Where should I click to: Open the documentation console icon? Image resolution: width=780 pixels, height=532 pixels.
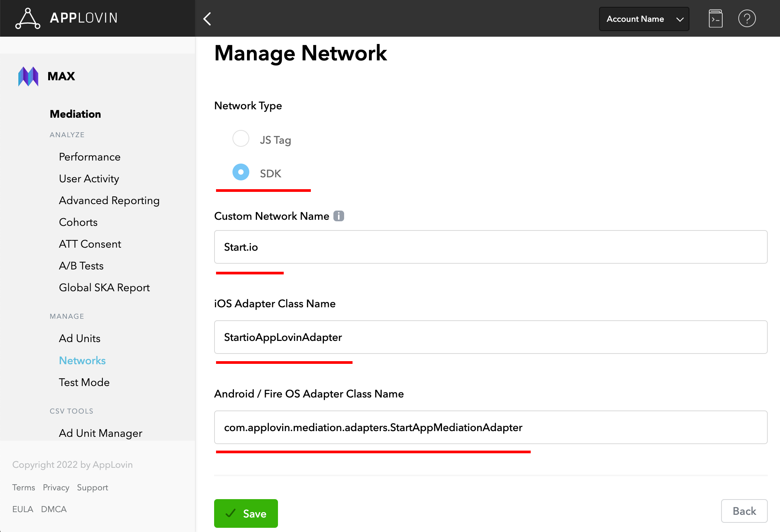pos(715,19)
